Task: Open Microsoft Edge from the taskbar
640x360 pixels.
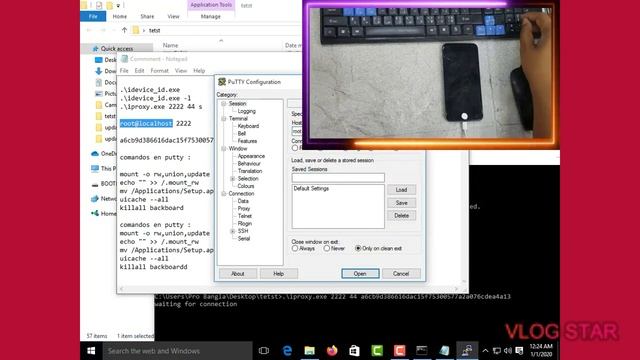Action: [287, 350]
